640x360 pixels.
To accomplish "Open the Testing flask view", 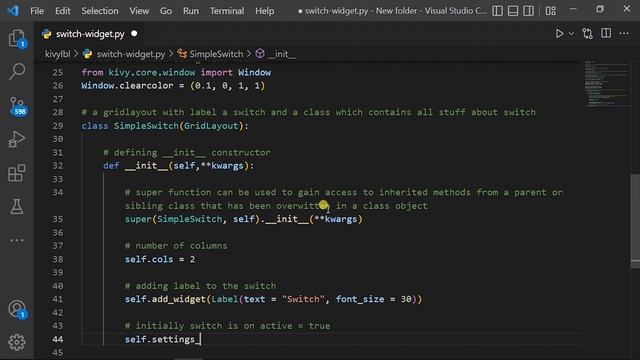I will [17, 207].
